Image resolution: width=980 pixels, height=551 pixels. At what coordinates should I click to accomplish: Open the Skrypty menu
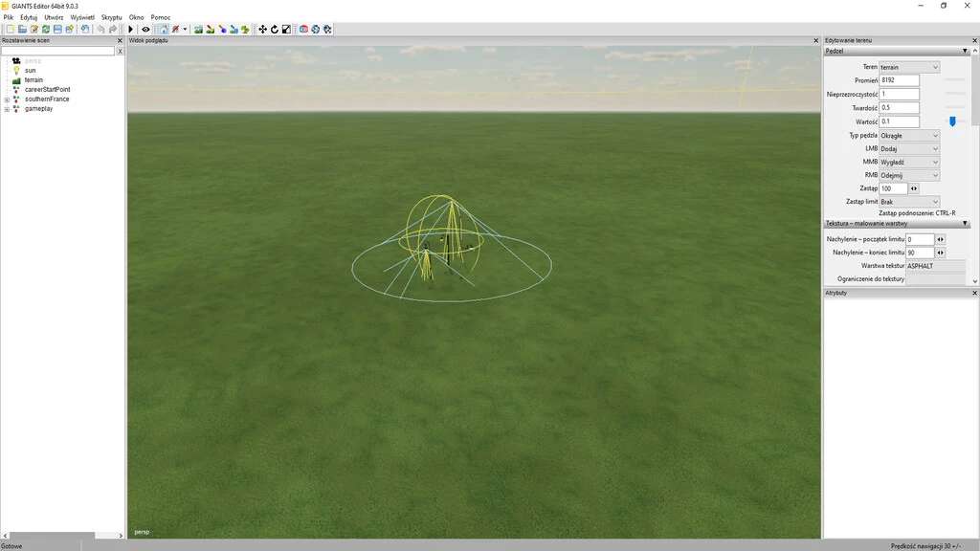point(112,17)
